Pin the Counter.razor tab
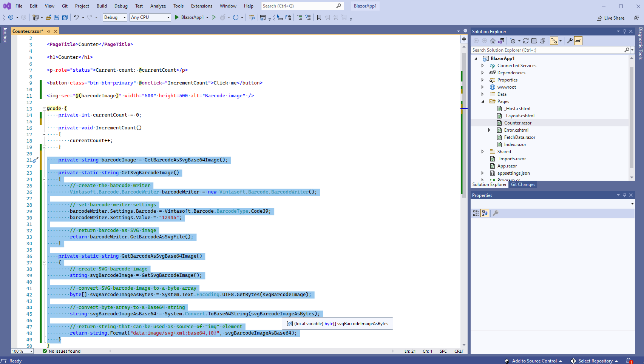Image resolution: width=644 pixels, height=364 pixels. point(49,31)
